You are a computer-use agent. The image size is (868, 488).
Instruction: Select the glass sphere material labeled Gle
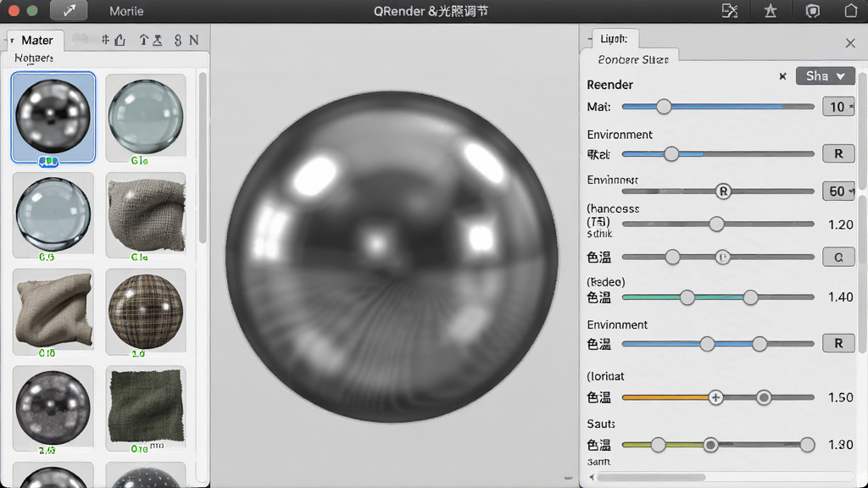(x=146, y=117)
